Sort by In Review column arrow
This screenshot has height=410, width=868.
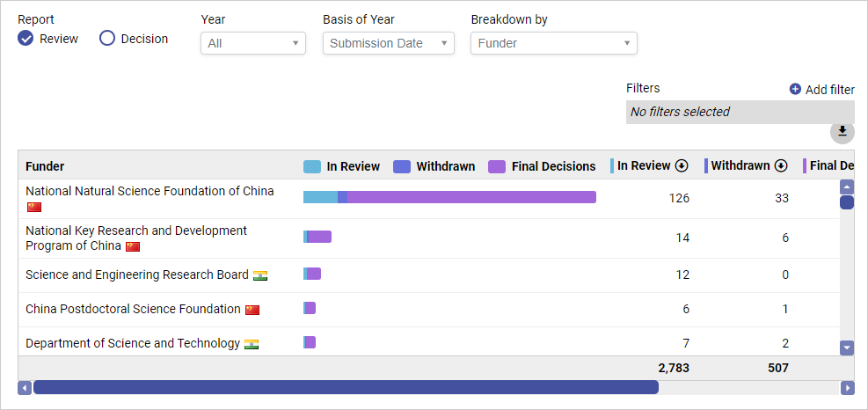tap(681, 166)
